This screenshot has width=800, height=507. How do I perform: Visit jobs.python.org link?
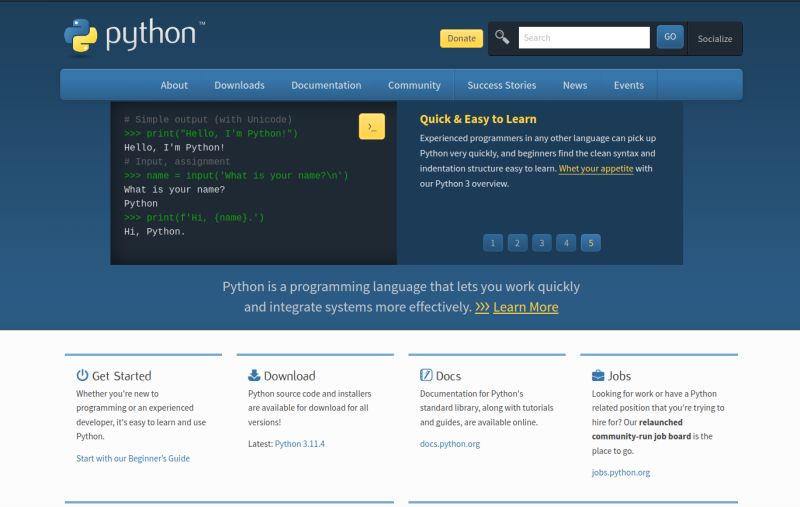[621, 473]
